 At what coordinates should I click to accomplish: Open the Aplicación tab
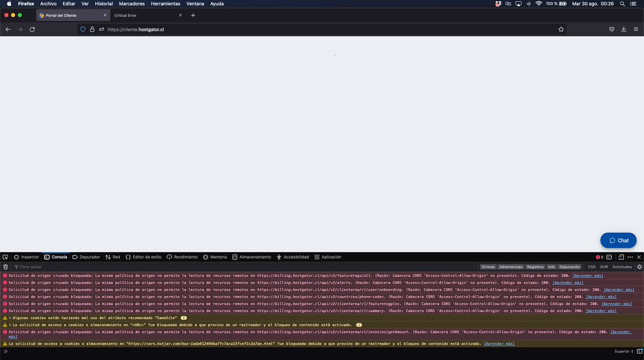pyautogui.click(x=328, y=257)
